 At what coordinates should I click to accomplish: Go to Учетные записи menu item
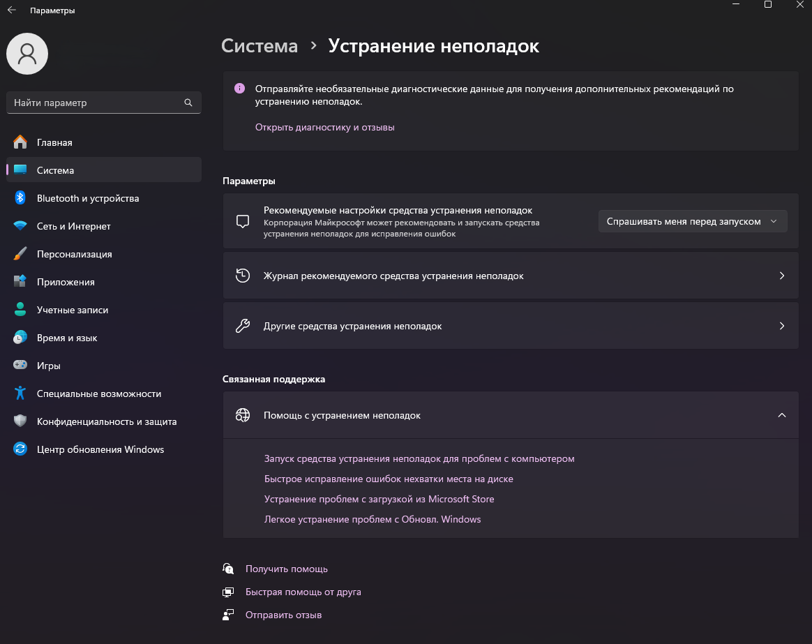tap(72, 310)
